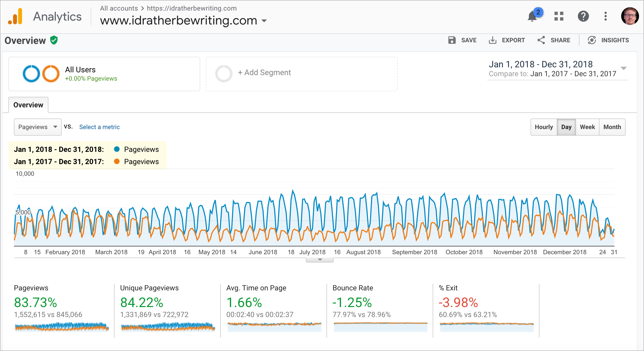Click the orange All Users segment circle

[51, 73]
